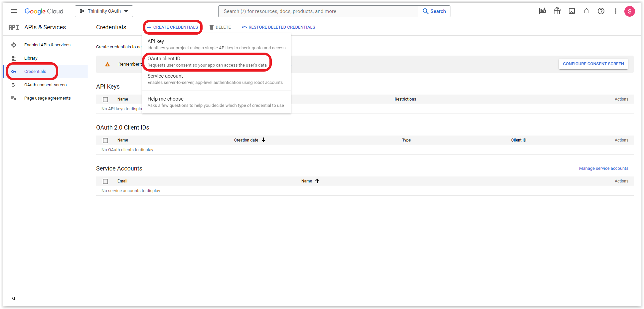
Task: Open the Library sidebar entry
Action: (x=31, y=58)
